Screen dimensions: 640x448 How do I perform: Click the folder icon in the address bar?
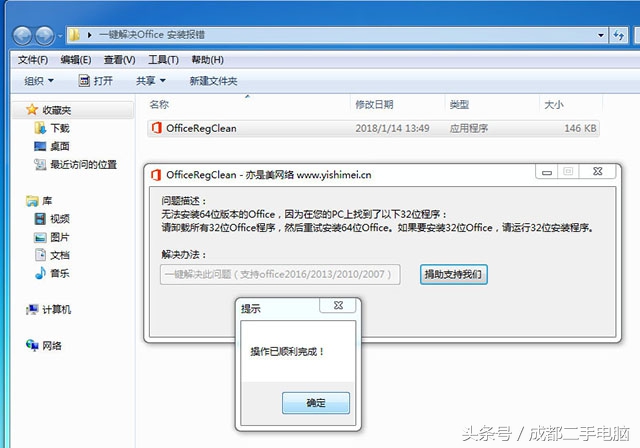coord(74,35)
